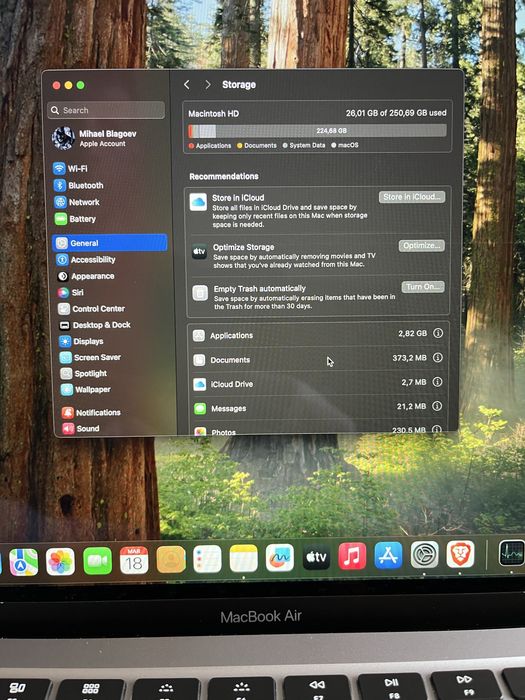This screenshot has height=700, width=525.
Task: Select the Messages storage row
Action: [x=318, y=408]
